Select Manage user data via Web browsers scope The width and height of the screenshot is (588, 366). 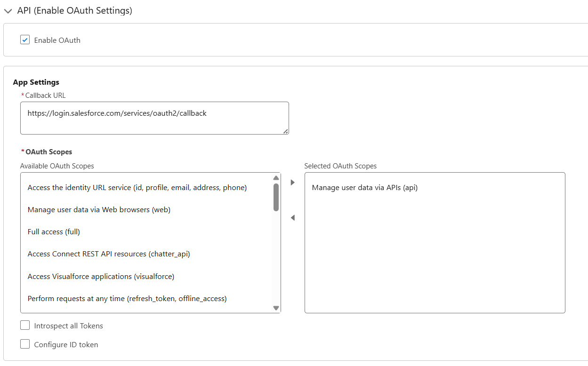point(98,209)
